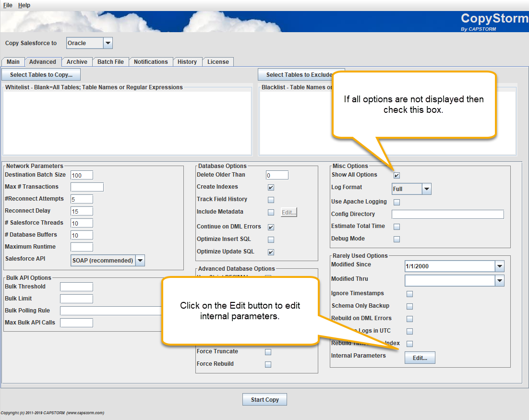Image resolution: width=529 pixels, height=420 pixels.
Task: Uncheck the Create Indexes checkbox
Action: 271,187
